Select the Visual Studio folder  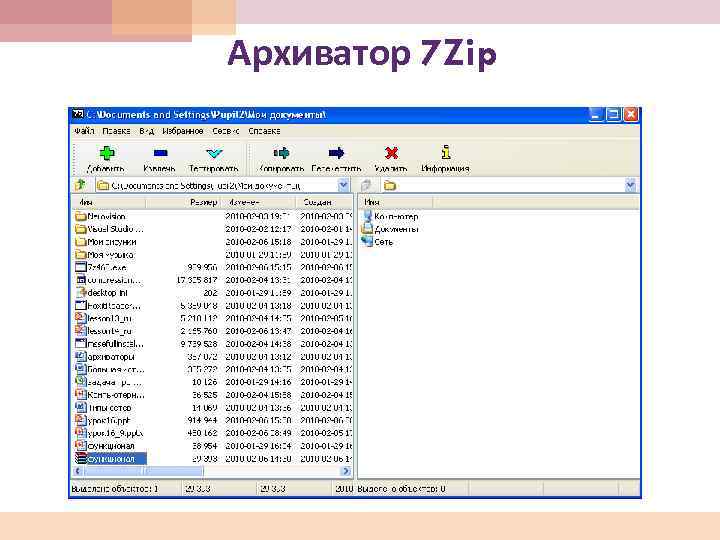[x=109, y=229]
